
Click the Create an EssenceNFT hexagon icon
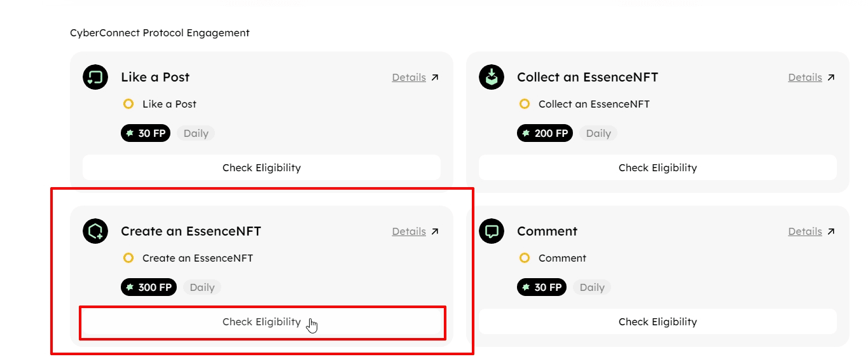point(95,231)
